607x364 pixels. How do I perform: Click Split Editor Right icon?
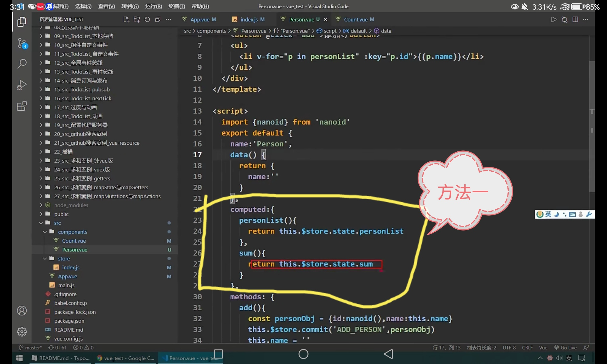[x=575, y=19]
